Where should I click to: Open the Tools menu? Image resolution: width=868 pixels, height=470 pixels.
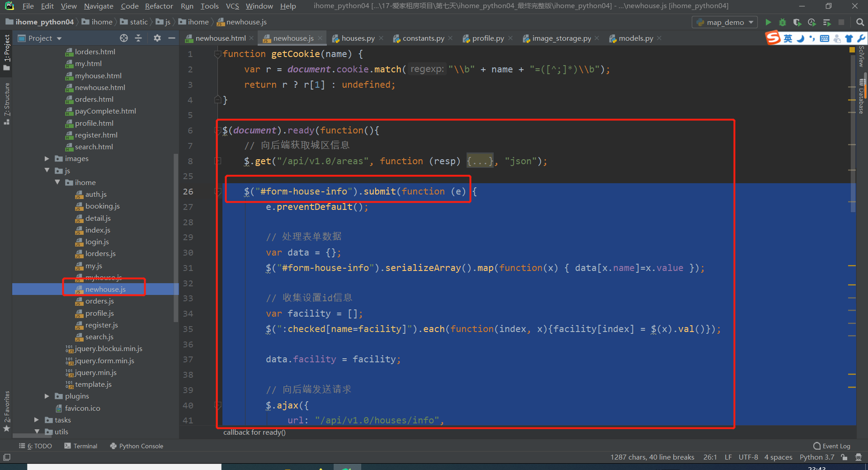[x=209, y=6]
